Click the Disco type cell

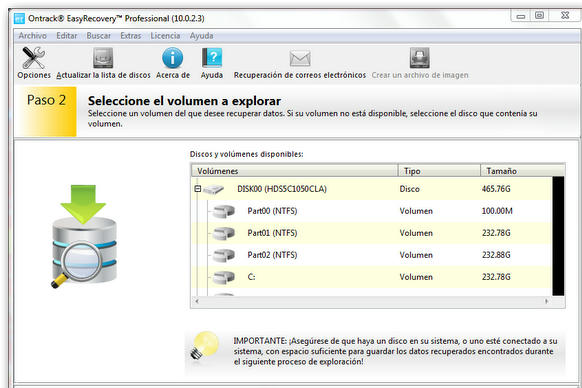point(409,189)
